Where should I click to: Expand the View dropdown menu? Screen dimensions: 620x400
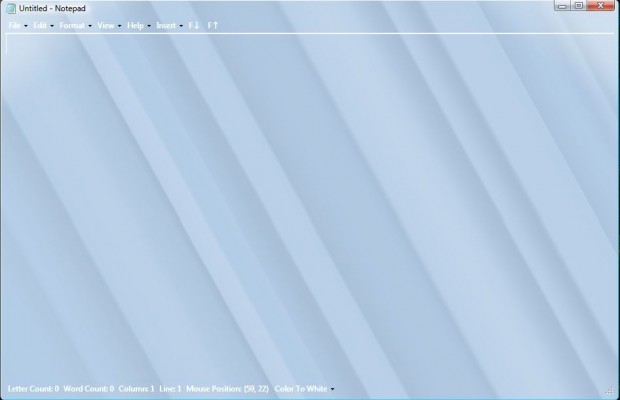point(108,25)
